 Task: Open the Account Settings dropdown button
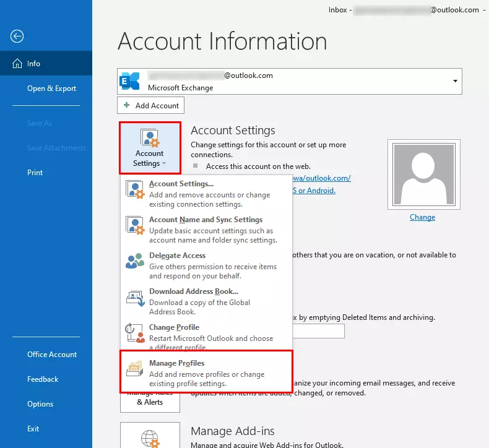click(x=150, y=148)
